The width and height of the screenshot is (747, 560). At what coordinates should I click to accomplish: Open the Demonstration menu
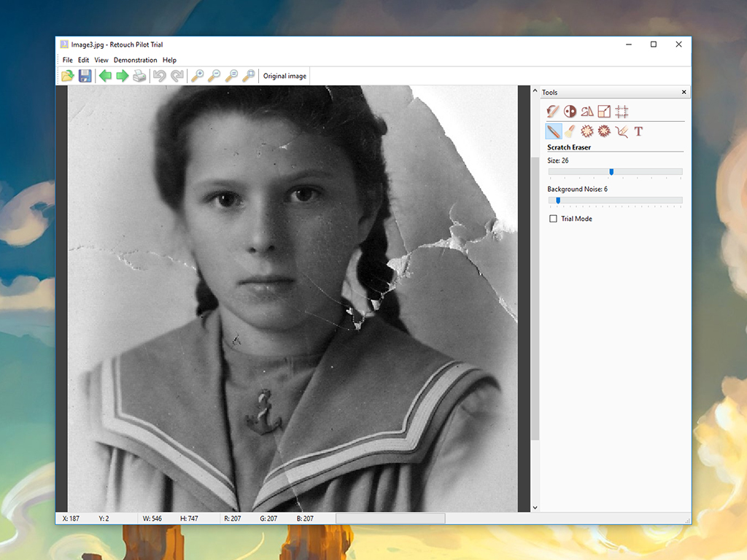(135, 60)
